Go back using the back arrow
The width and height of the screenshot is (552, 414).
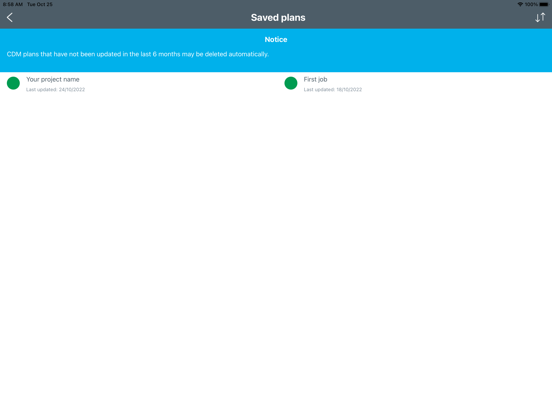[x=10, y=18]
